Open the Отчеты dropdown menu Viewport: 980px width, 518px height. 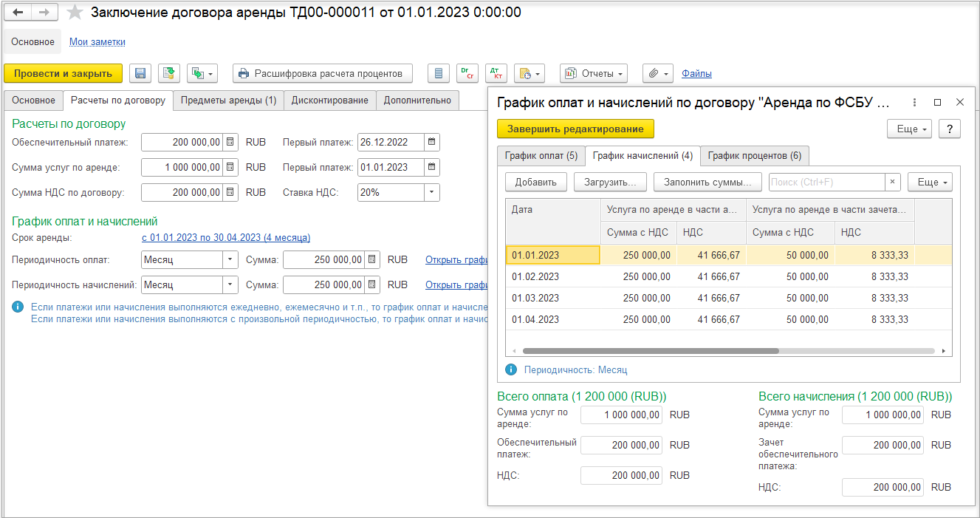[594, 73]
